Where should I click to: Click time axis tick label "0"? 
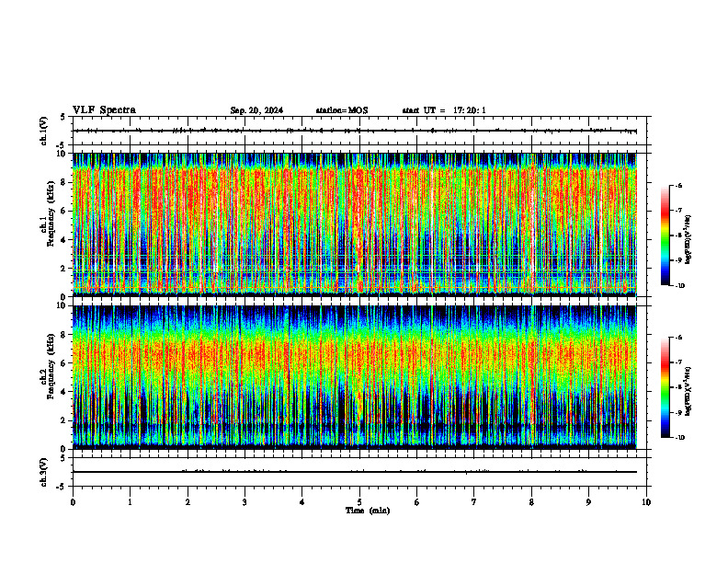coord(73,502)
